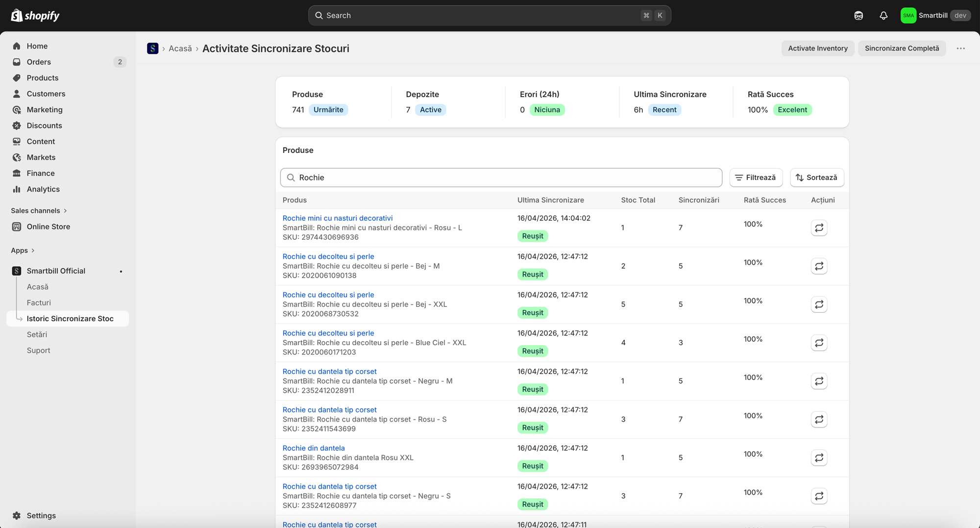This screenshot has width=980, height=528.
Task: Open the Rochie mini cu nasturi decorativi link
Action: [x=338, y=218]
